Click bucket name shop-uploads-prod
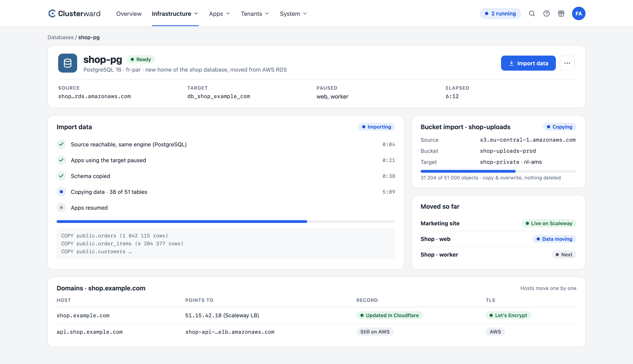The height and width of the screenshot is (364, 633). tap(508, 151)
